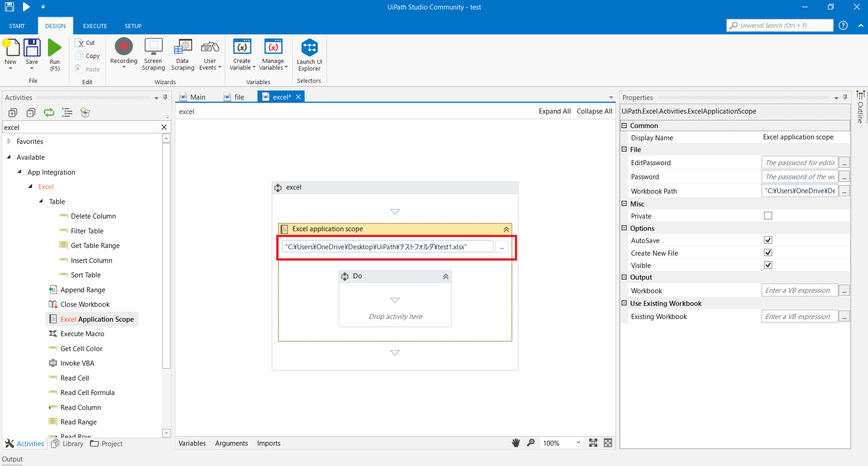Click Collapse All in designer
This screenshot has height=466, width=868.
pyautogui.click(x=594, y=111)
